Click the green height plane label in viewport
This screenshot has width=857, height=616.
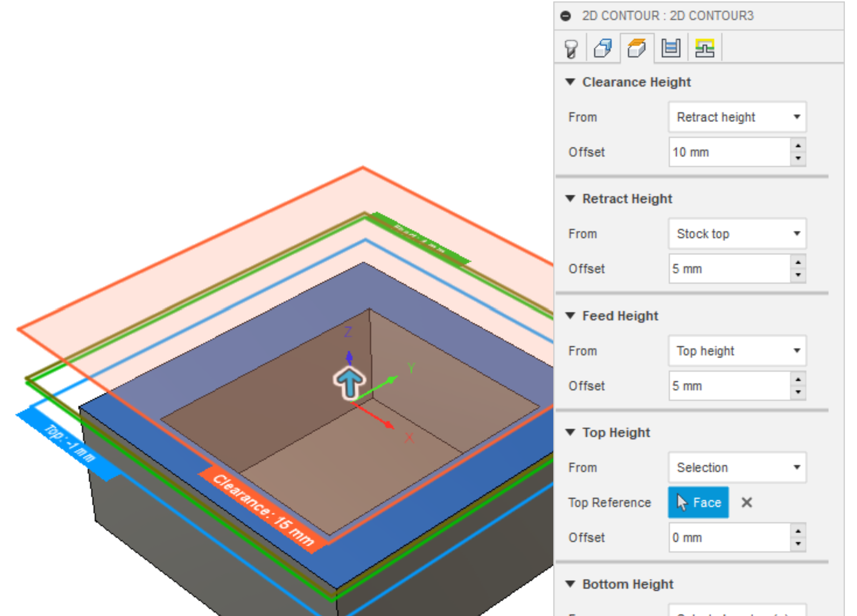420,238
